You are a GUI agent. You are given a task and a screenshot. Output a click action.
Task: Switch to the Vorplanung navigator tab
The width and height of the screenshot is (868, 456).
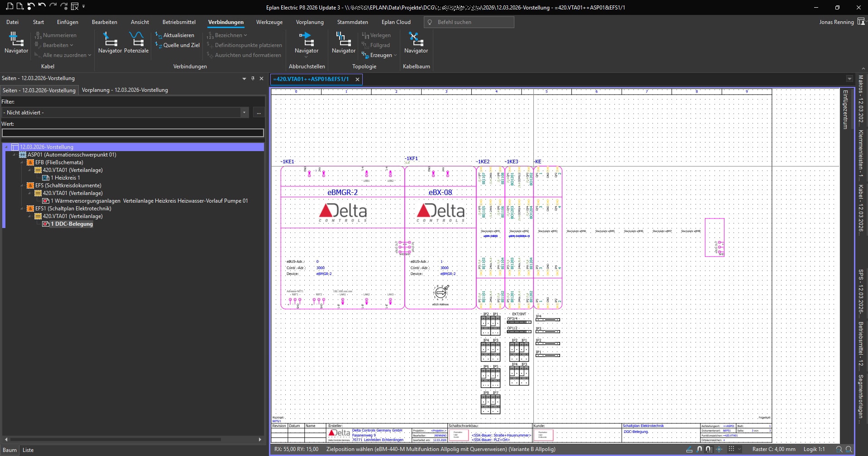tap(125, 90)
